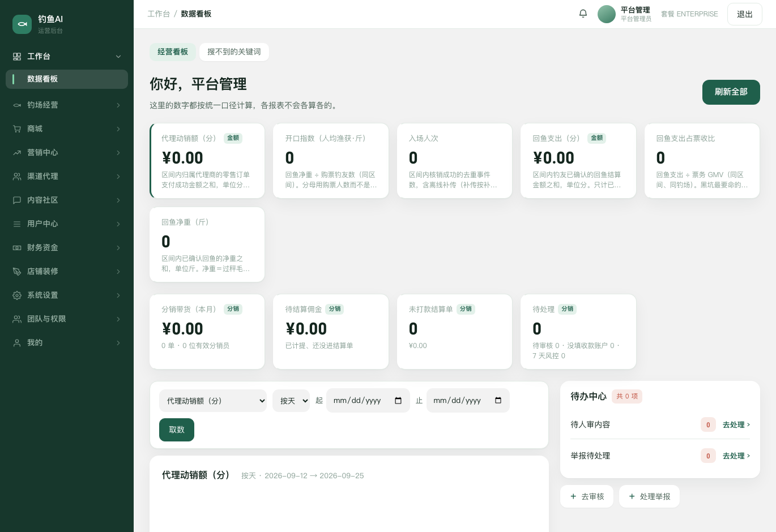Open 我的 menu item
The width and height of the screenshot is (776, 532).
[x=67, y=343]
